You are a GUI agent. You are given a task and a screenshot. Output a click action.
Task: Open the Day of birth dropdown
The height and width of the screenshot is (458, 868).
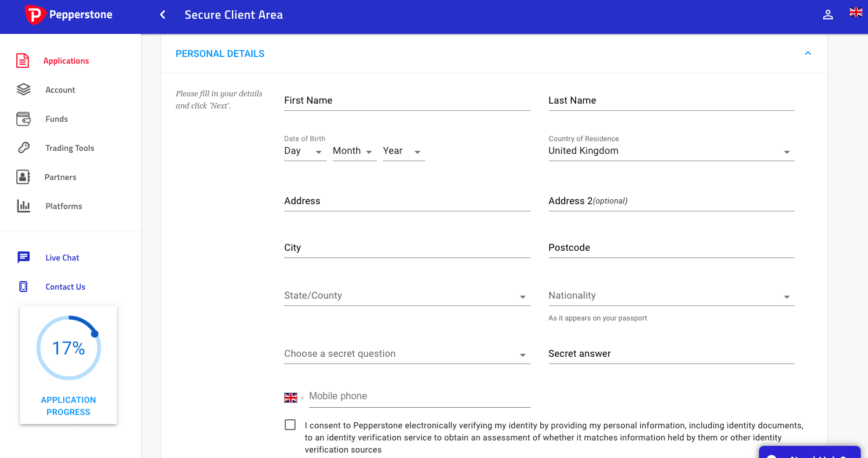click(305, 151)
